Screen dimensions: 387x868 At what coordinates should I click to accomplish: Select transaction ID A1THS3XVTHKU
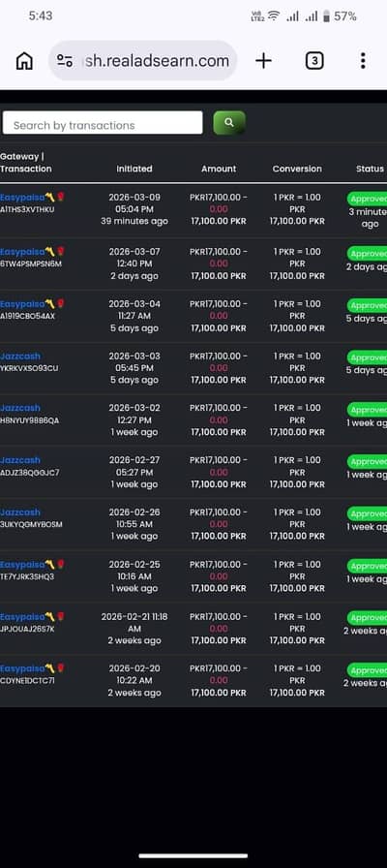point(27,210)
